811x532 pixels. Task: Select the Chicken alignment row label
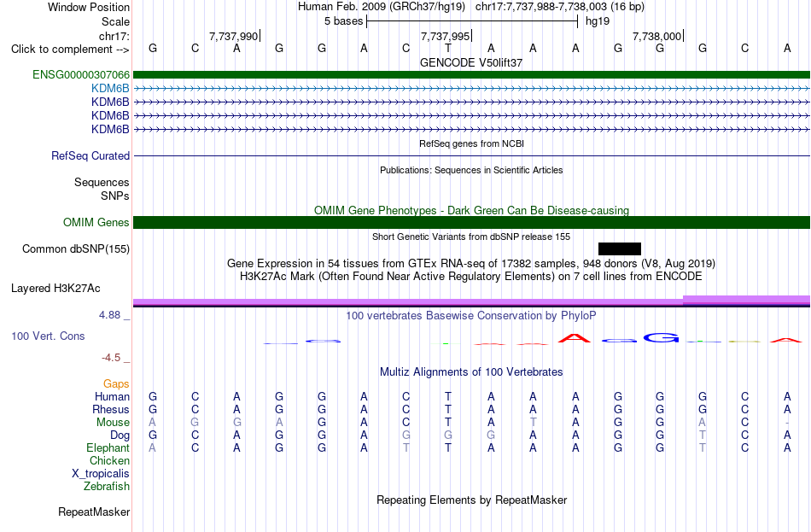click(109, 460)
